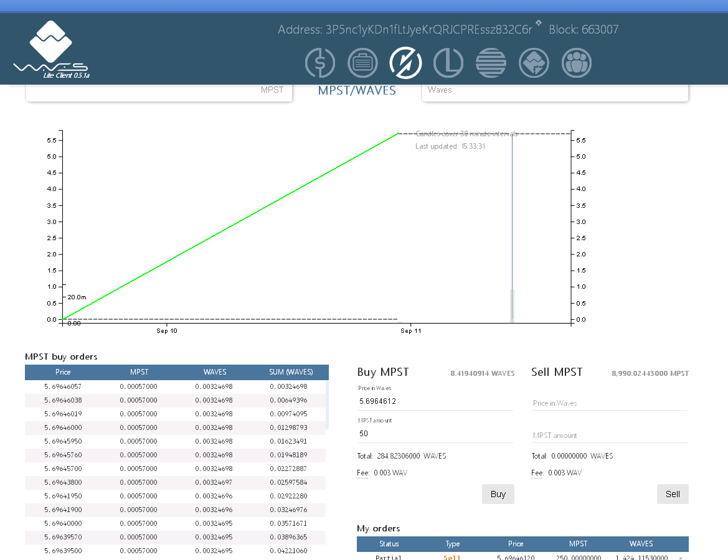Select buy order priced 5.69645950
Screen dimensions: 728x560
(x=176, y=441)
